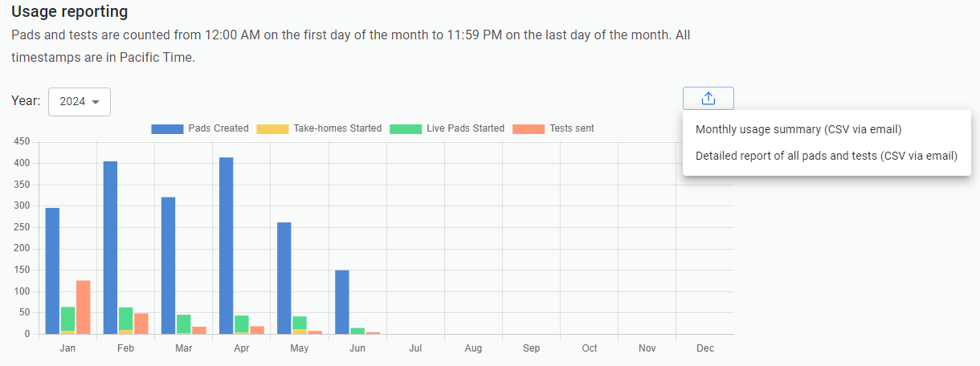
Task: Click the blue Pads Created legend swatch
Action: pyautogui.click(x=168, y=128)
